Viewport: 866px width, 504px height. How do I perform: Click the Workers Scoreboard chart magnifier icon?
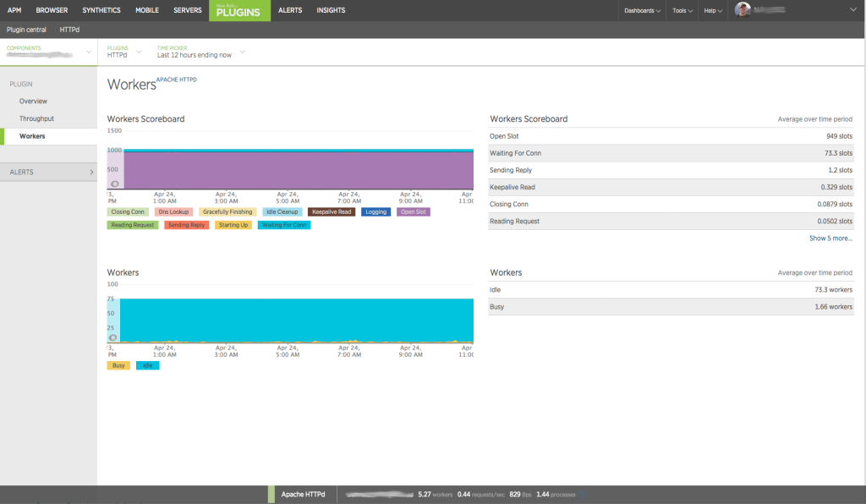(x=115, y=184)
